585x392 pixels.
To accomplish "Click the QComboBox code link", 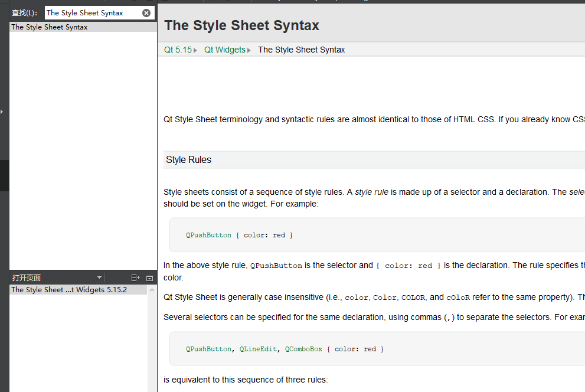I will [x=303, y=349].
